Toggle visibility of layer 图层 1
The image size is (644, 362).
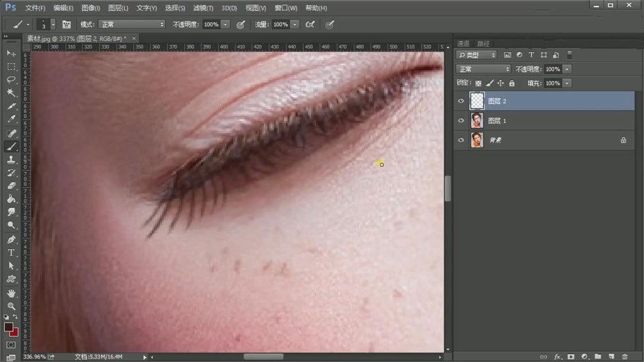[461, 120]
